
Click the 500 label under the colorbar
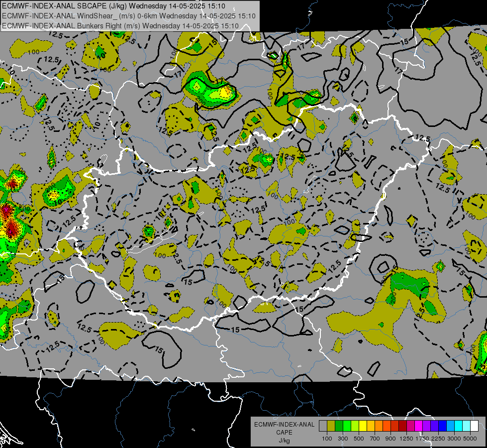click(359, 439)
